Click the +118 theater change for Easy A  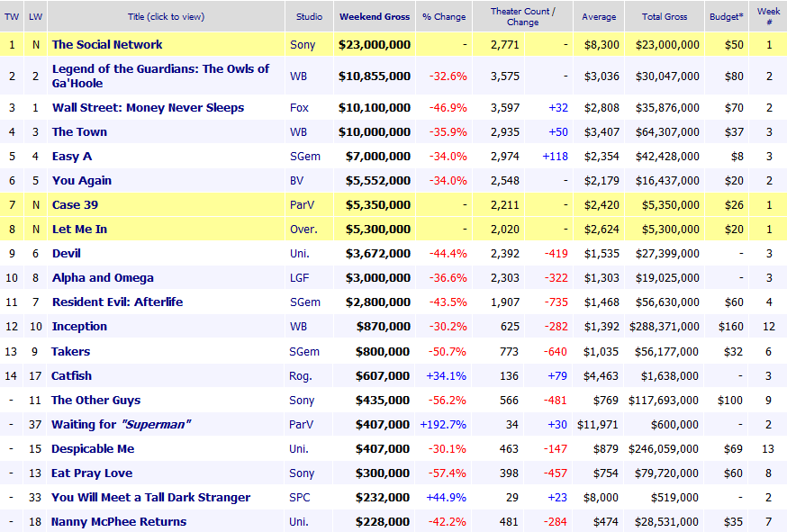tap(555, 157)
